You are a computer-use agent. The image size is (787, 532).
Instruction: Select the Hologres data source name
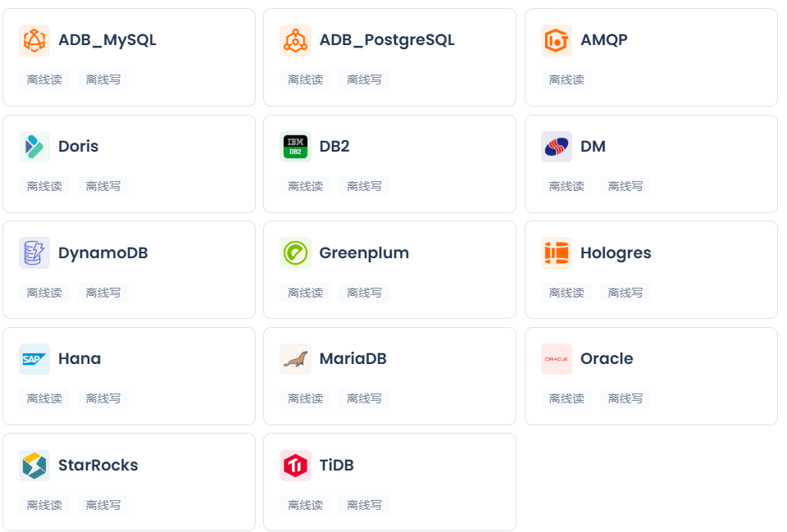point(616,253)
